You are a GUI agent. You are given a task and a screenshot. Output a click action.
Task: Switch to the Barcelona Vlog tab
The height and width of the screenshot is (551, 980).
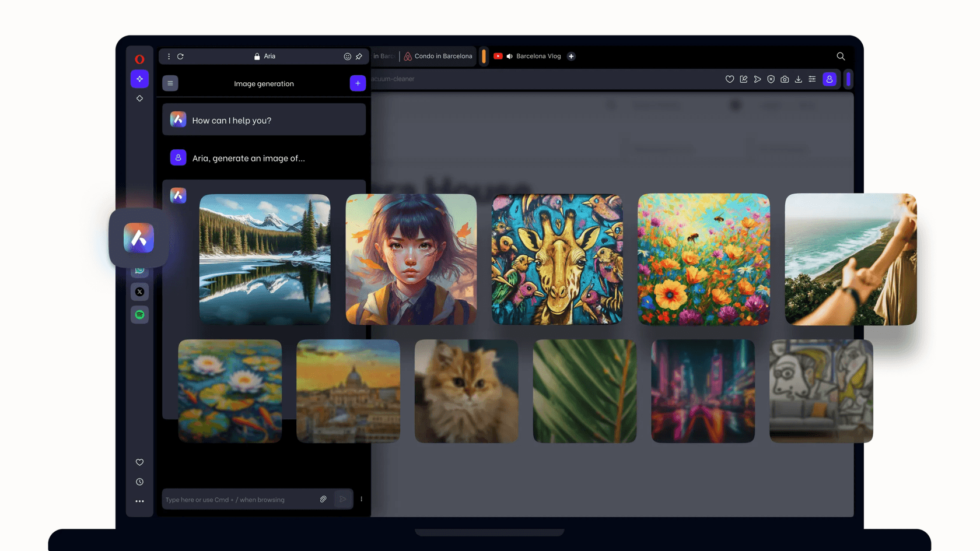(538, 56)
